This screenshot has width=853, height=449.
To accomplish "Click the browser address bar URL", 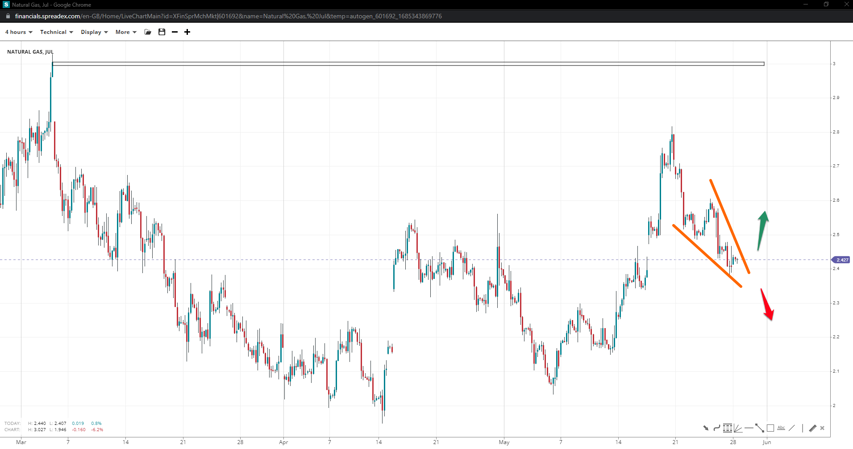I will (228, 16).
